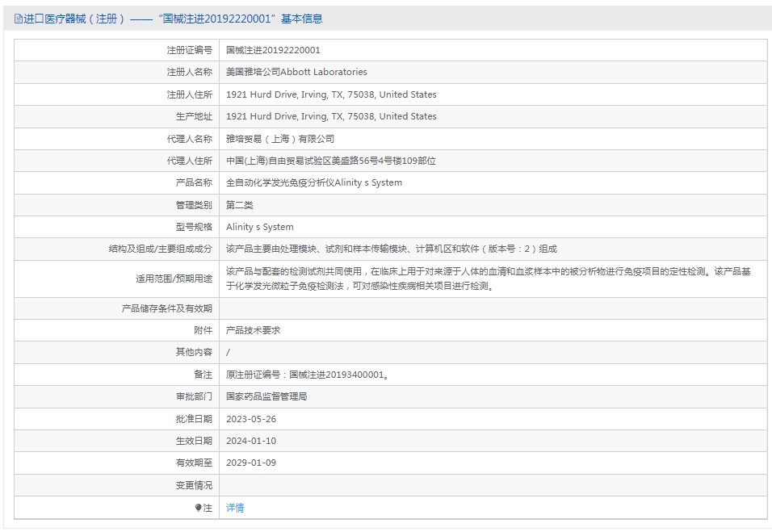The width and height of the screenshot is (772, 532).
Task: Click the 型号规格 value Alinity s System
Action: coord(259,227)
